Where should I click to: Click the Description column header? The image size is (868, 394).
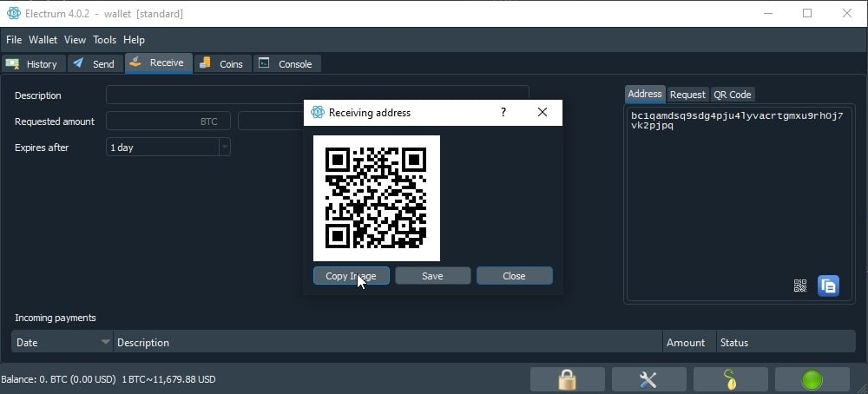click(x=387, y=343)
